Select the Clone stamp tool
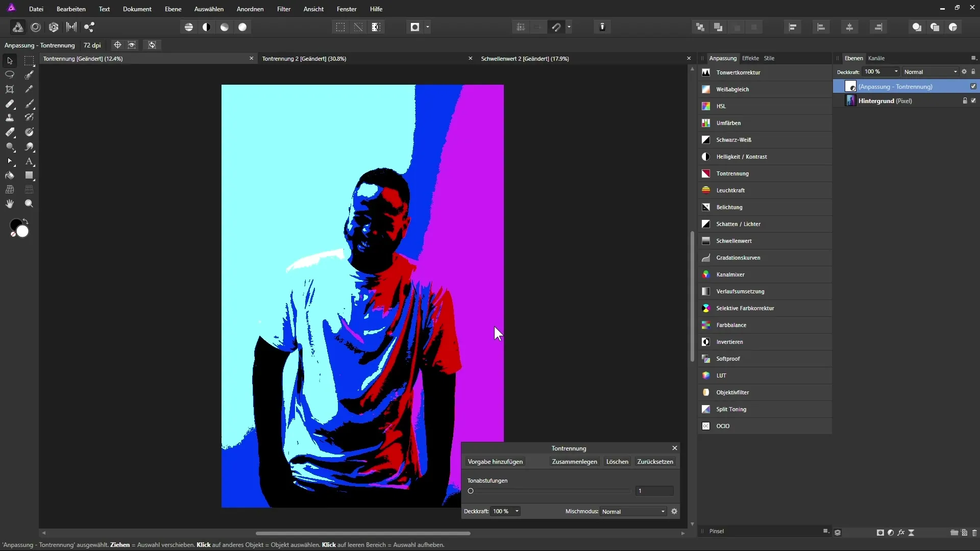 [10, 118]
